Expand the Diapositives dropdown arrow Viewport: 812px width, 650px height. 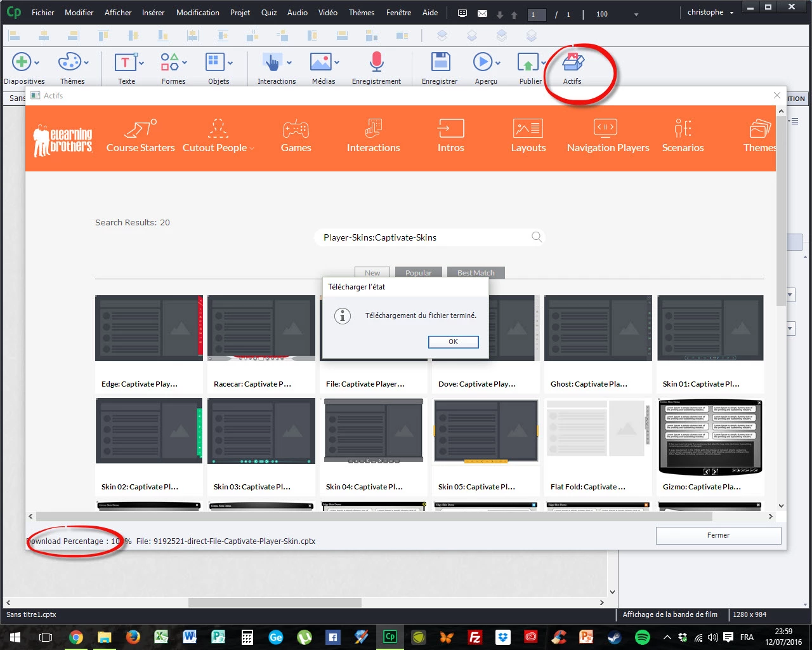coord(37,63)
